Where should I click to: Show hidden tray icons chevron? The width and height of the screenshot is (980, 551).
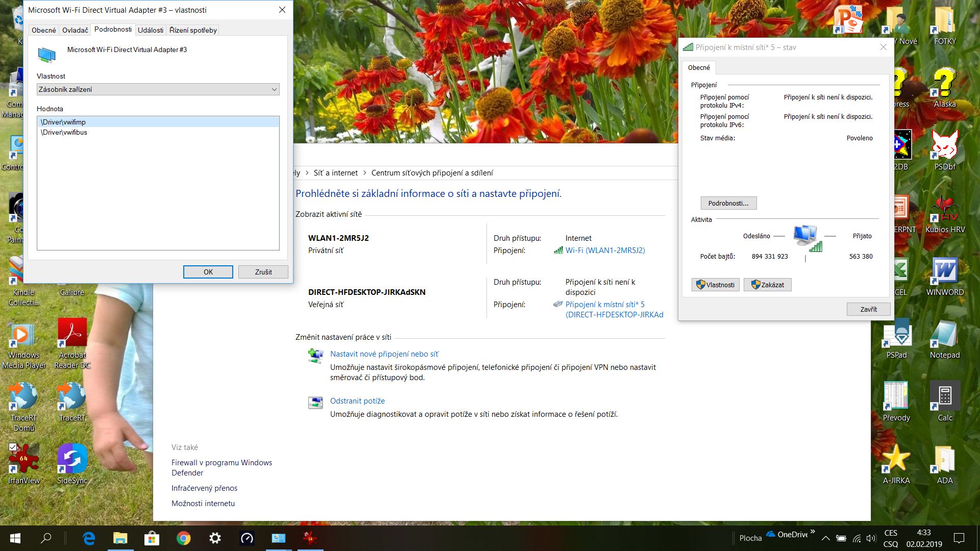pos(825,538)
